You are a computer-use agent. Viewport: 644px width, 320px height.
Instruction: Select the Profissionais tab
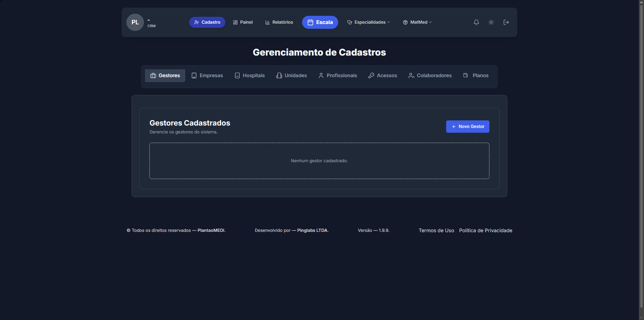tap(338, 75)
